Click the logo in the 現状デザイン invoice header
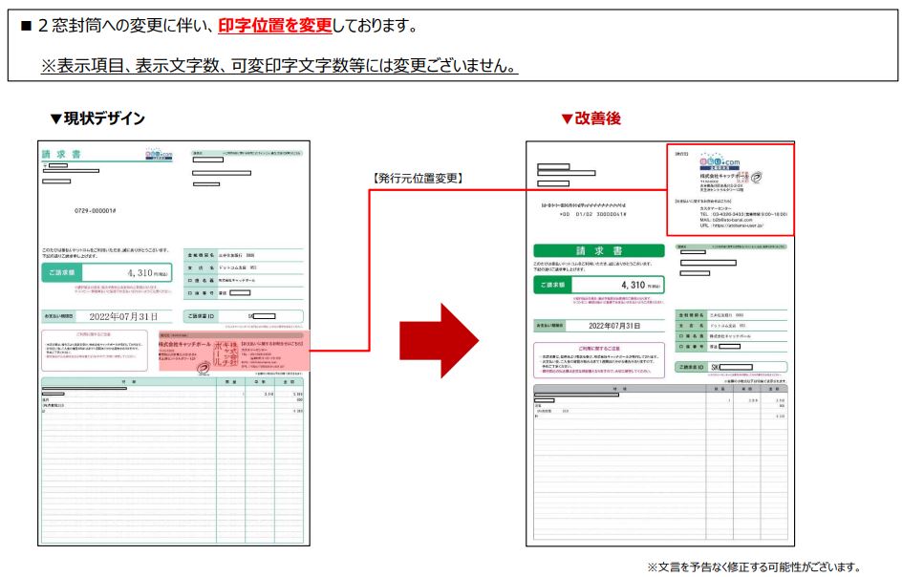Viewport: 924px width, 577px height. [159, 155]
